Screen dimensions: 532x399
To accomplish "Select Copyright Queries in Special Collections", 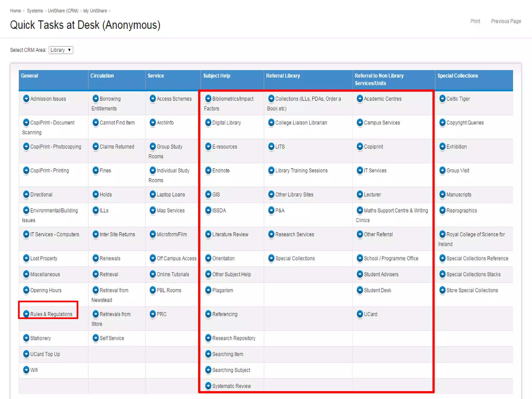I will point(465,123).
